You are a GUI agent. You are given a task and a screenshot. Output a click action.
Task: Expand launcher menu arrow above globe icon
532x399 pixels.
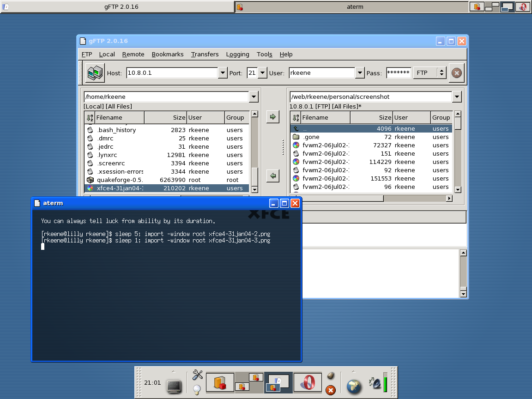tap(354, 371)
